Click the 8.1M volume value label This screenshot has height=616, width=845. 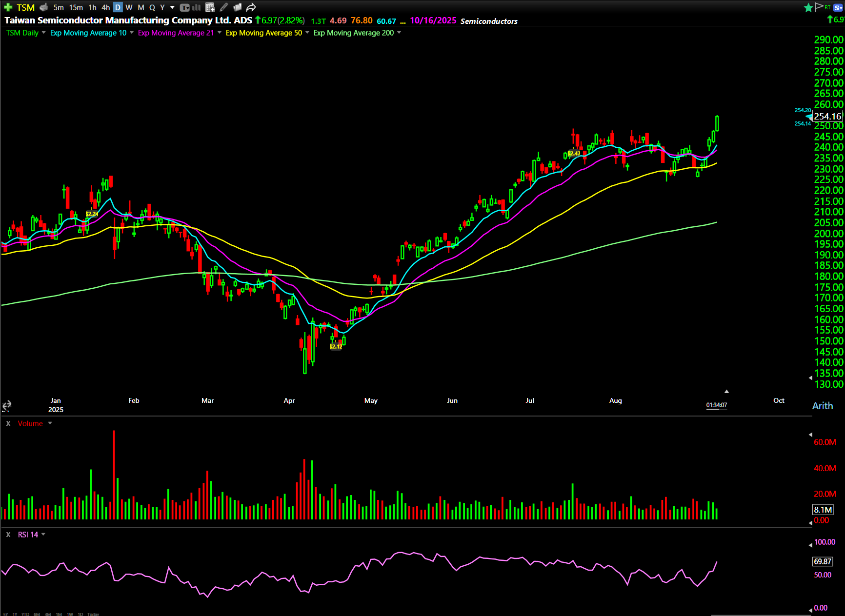(823, 510)
